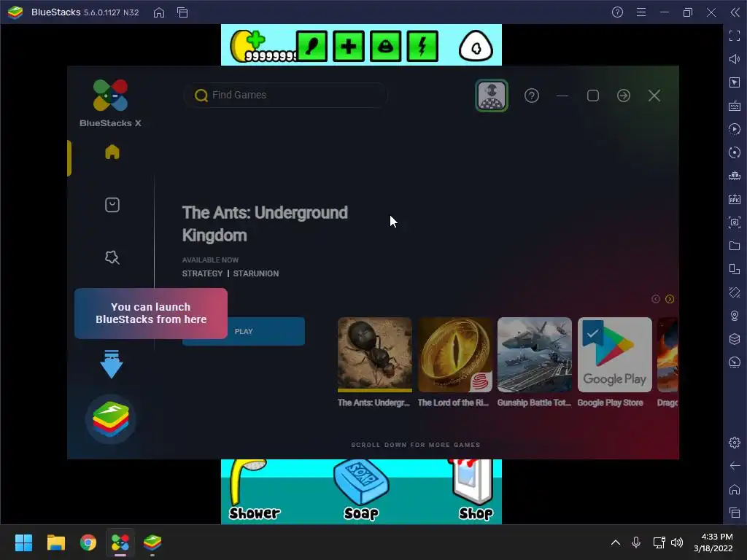The image size is (747, 560).
Task: Switch to BlueStacks 5 in taskbar
Action: point(152,542)
